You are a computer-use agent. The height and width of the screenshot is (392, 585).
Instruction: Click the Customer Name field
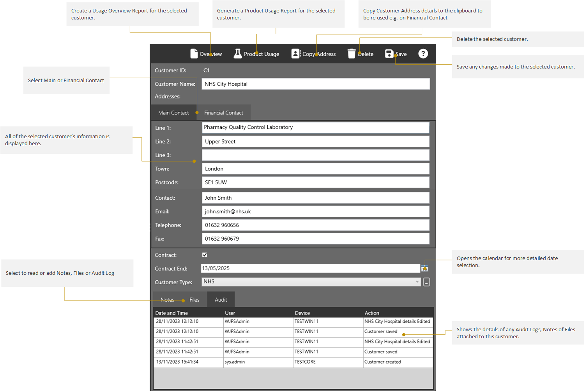[316, 84]
